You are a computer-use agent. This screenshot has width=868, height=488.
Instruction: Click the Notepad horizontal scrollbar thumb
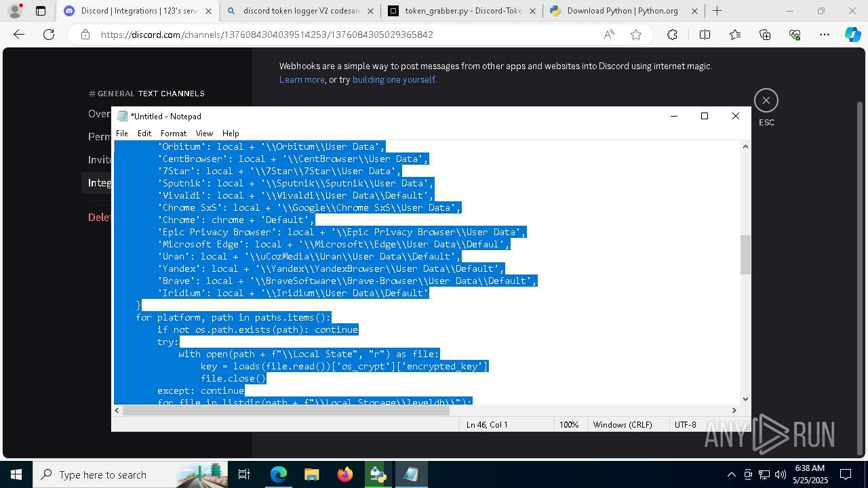(x=285, y=410)
